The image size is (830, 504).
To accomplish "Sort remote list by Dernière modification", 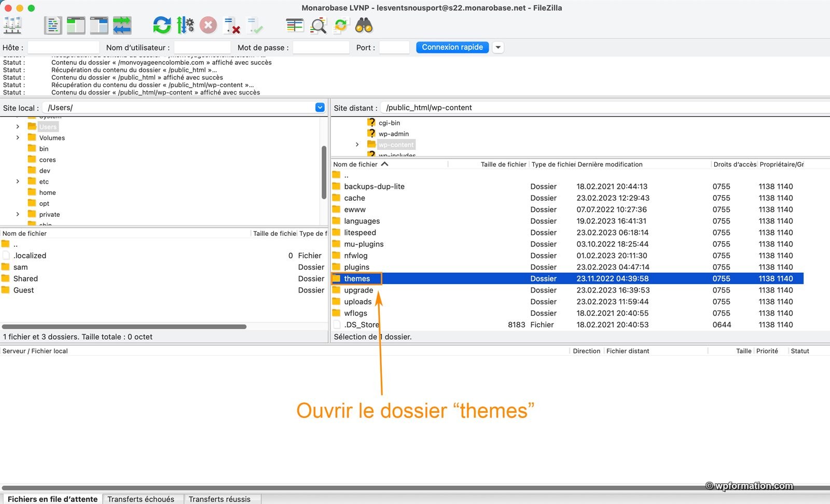I will pyautogui.click(x=643, y=164).
